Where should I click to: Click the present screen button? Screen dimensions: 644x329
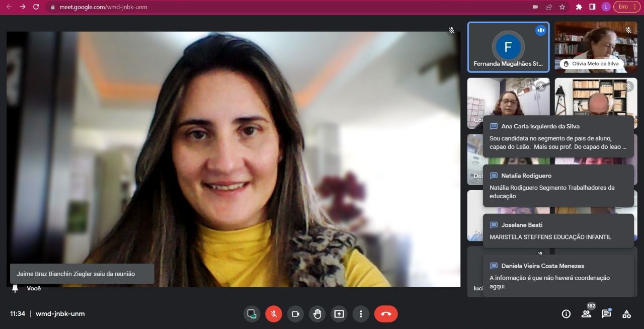click(x=339, y=314)
